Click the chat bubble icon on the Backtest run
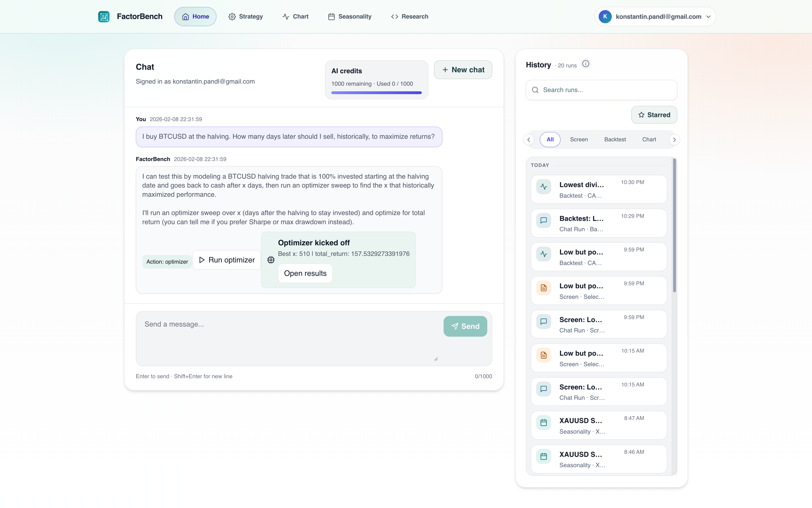Viewport: 812px width, 508px height. 544,220
